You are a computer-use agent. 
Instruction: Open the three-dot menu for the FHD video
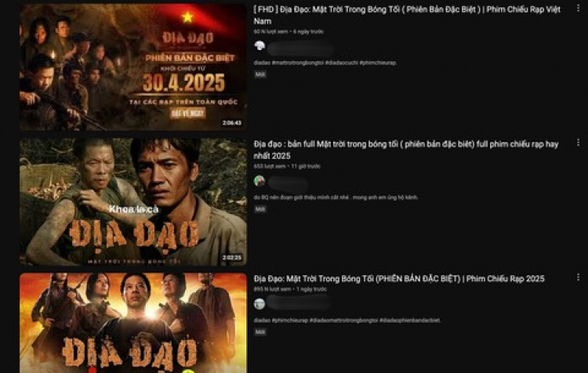pyautogui.click(x=578, y=9)
